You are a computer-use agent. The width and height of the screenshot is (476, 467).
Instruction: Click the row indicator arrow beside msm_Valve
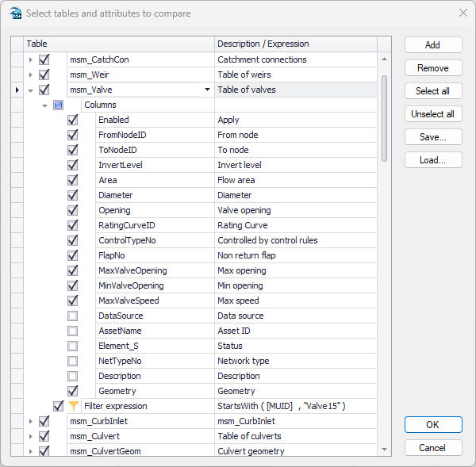(17, 90)
